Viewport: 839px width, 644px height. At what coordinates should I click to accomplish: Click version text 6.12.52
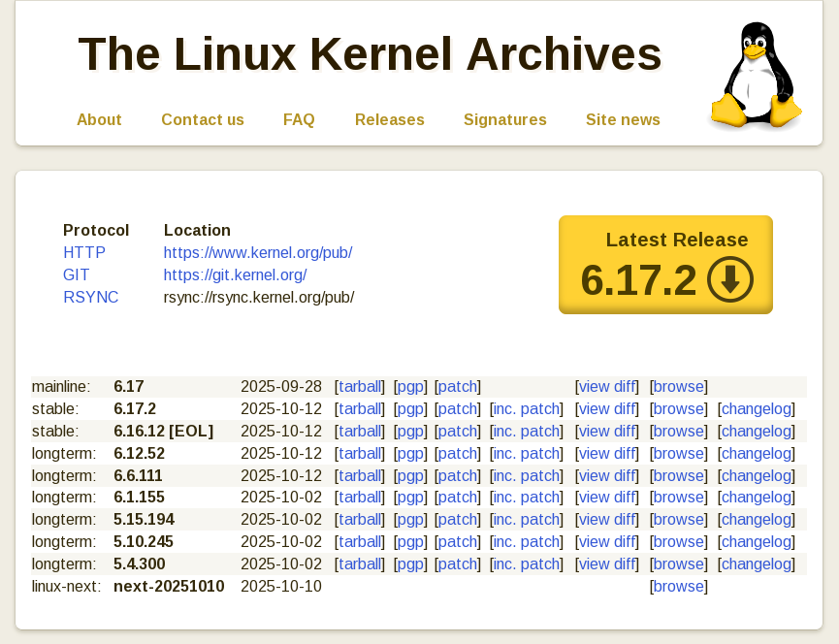139,454
